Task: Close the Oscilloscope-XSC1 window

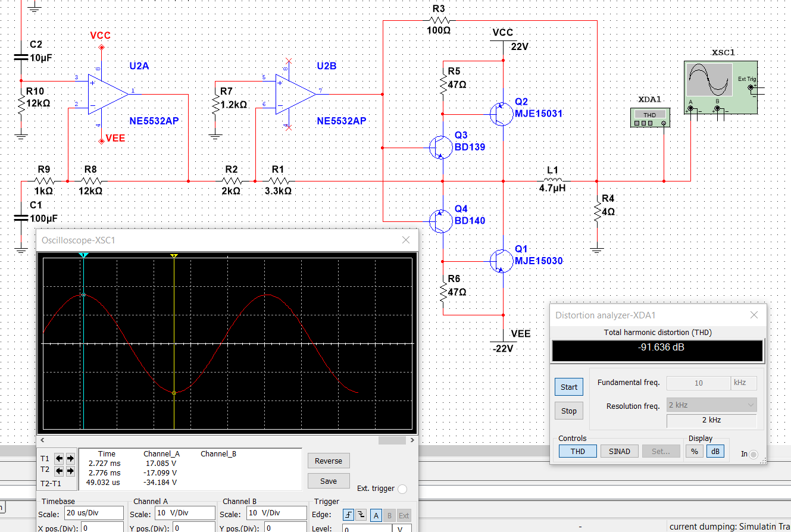Action: click(x=406, y=240)
